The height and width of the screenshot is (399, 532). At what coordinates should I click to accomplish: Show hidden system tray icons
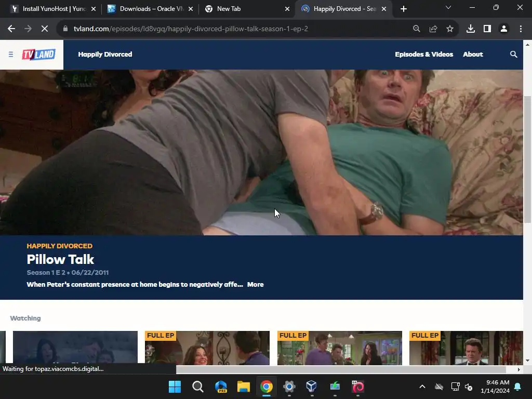click(x=422, y=387)
